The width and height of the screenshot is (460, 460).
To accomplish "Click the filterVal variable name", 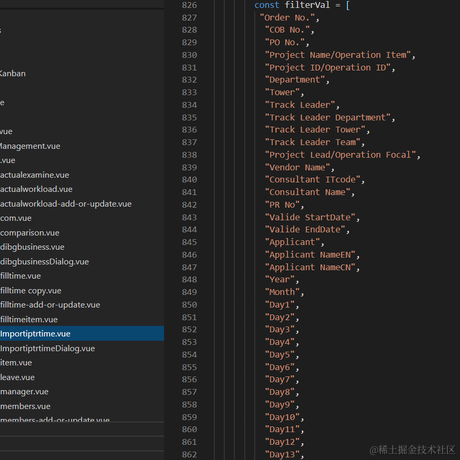I will [x=307, y=5].
